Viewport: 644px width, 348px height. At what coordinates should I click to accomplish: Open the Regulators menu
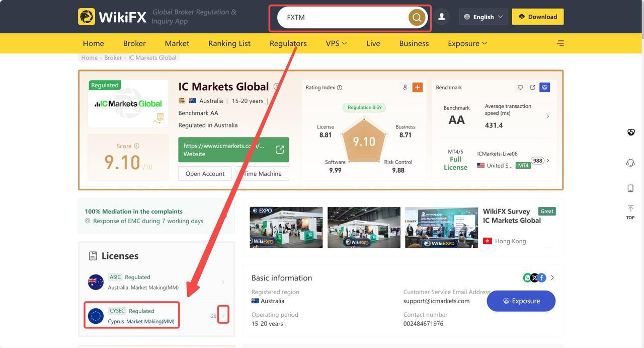coord(288,43)
